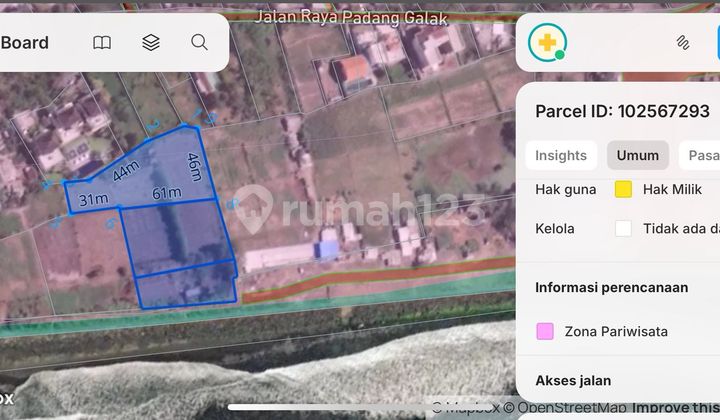Image resolution: width=720 pixels, height=420 pixels.
Task: Open the map layers icon
Action: click(x=151, y=43)
